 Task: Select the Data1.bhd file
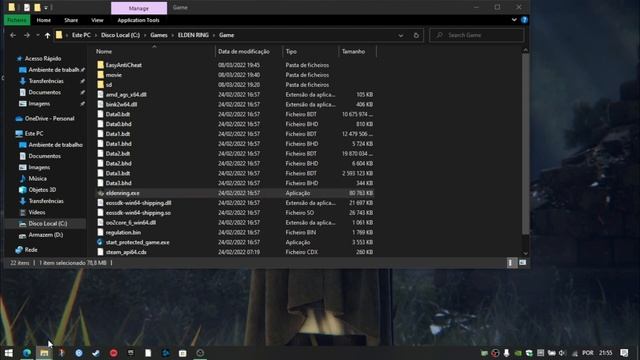coord(118,144)
